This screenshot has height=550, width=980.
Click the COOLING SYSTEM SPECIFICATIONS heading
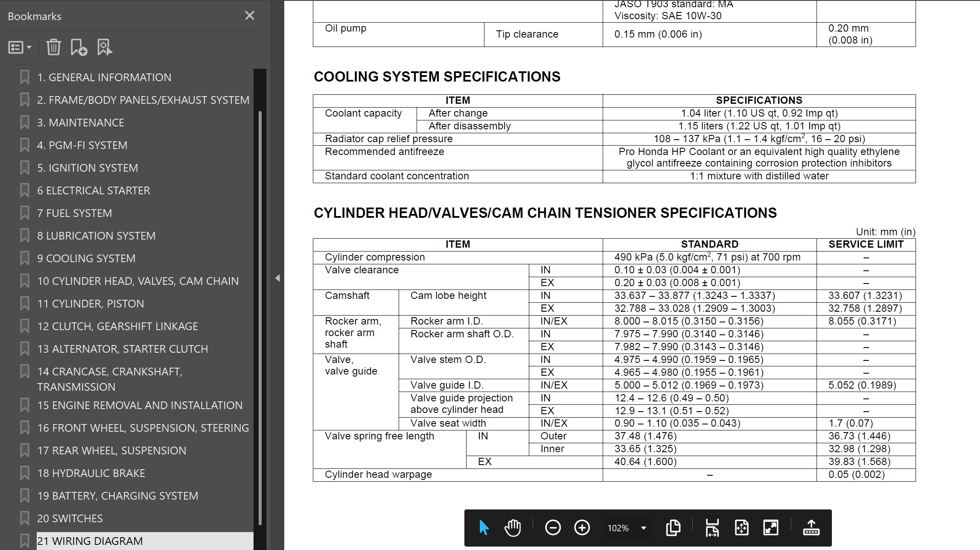(x=437, y=77)
